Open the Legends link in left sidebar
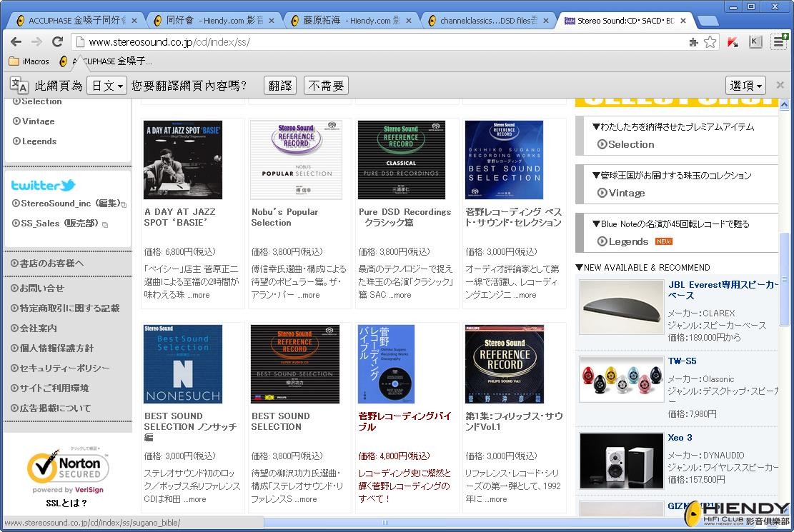This screenshot has width=794, height=532. 34,141
